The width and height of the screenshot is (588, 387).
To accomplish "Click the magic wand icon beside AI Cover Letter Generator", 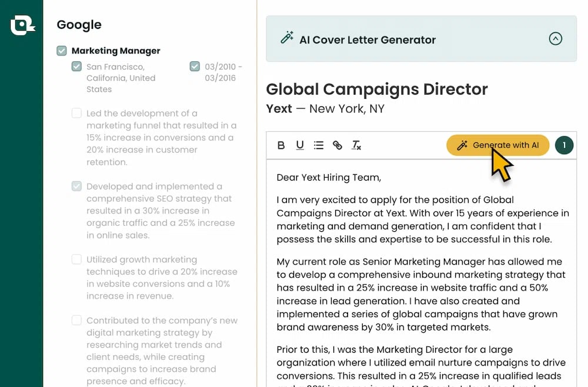I will point(287,38).
